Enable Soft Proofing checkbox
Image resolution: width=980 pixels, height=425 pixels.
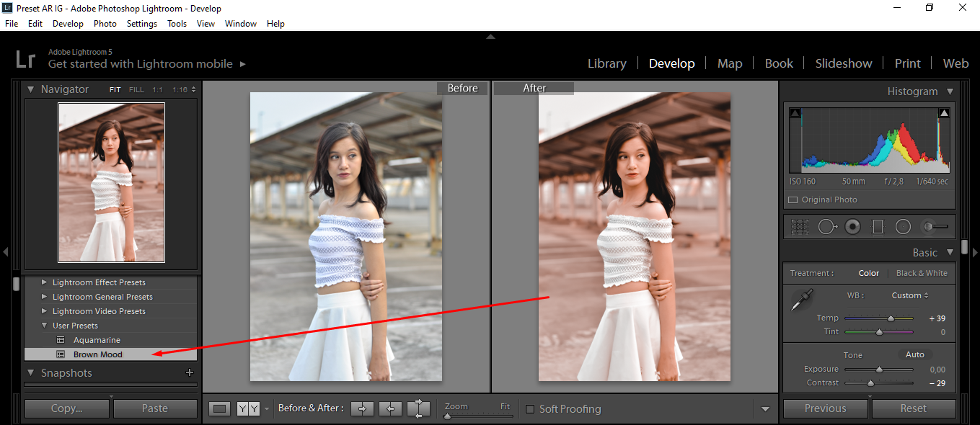530,409
